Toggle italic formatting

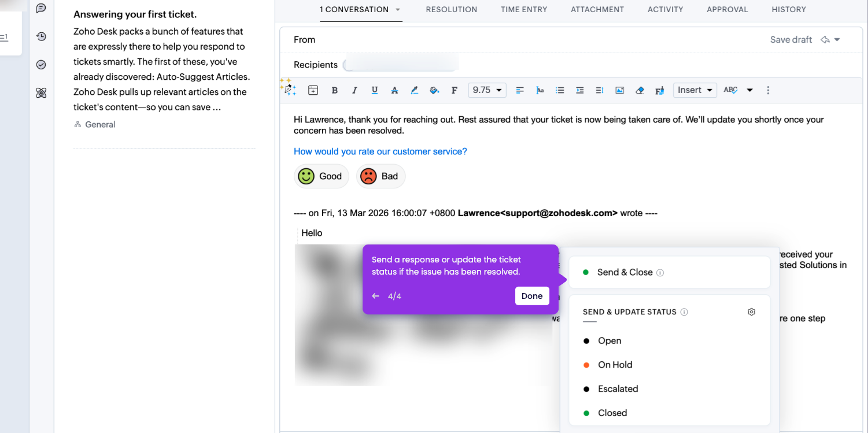(x=354, y=90)
